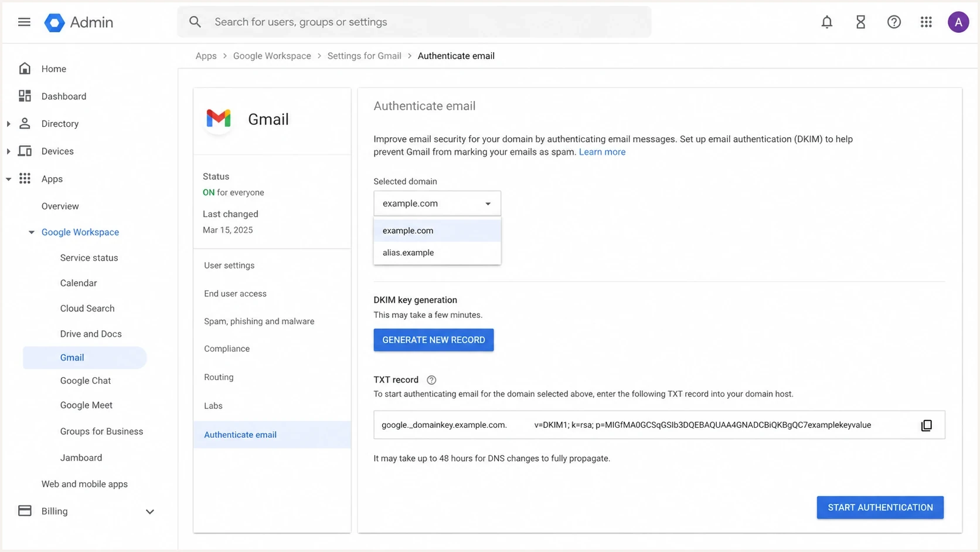Follow the Learn more link
The height and width of the screenshot is (552, 980).
[x=602, y=152]
